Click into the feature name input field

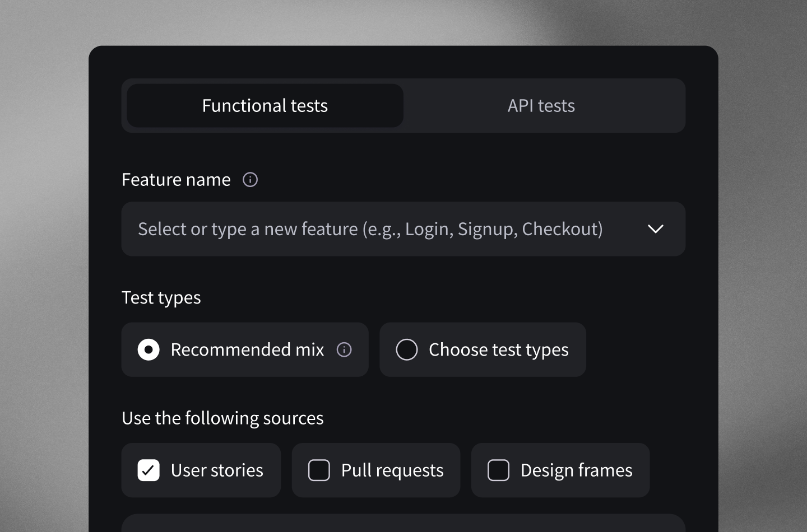point(370,229)
